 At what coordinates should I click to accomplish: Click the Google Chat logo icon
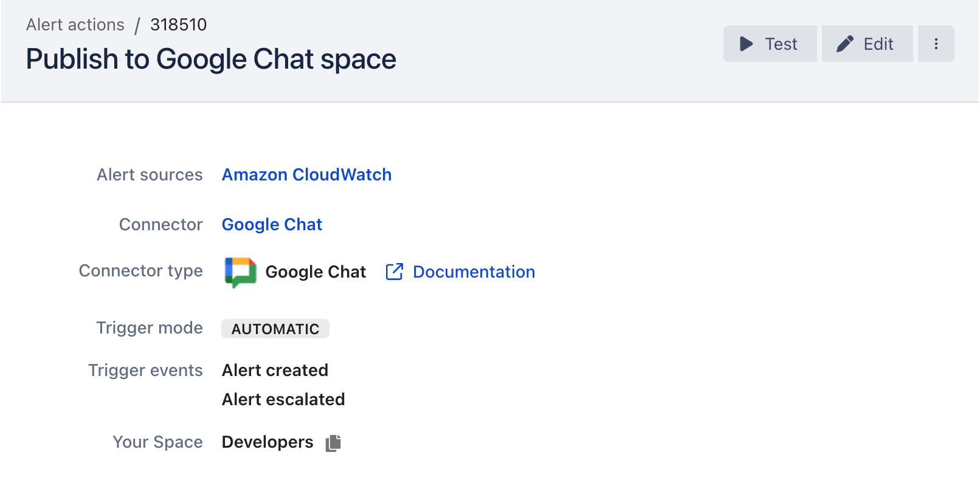coord(240,272)
